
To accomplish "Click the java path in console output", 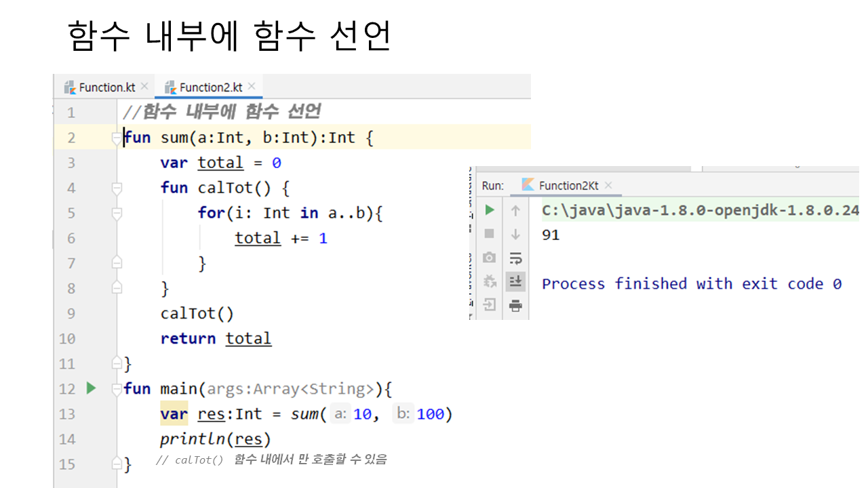I will [x=700, y=211].
